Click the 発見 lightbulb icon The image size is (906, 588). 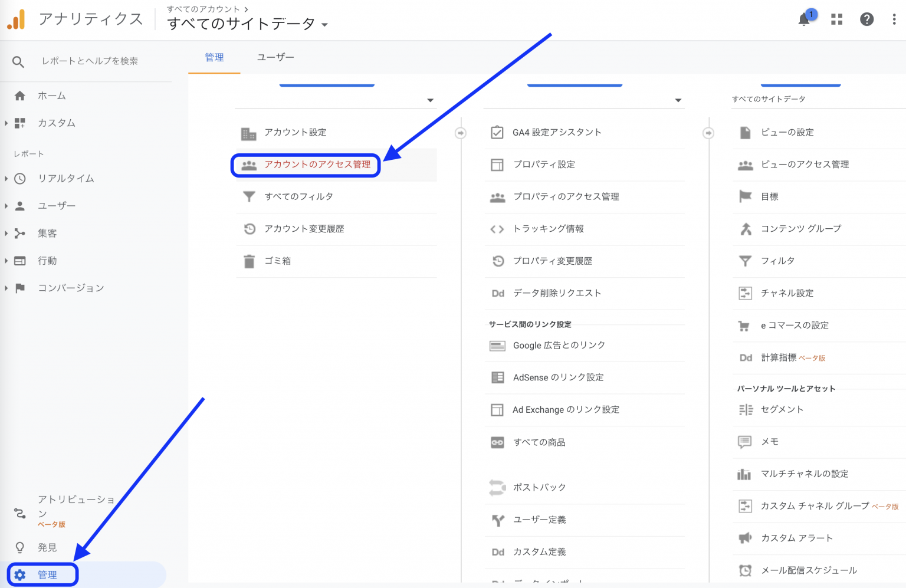click(x=20, y=547)
